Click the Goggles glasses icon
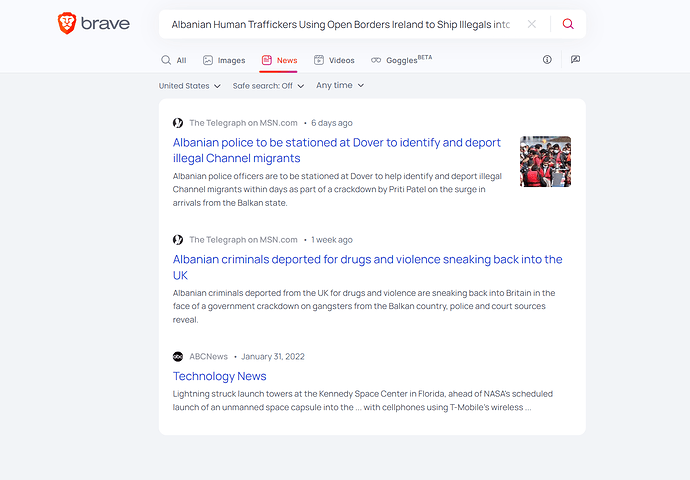 point(376,60)
